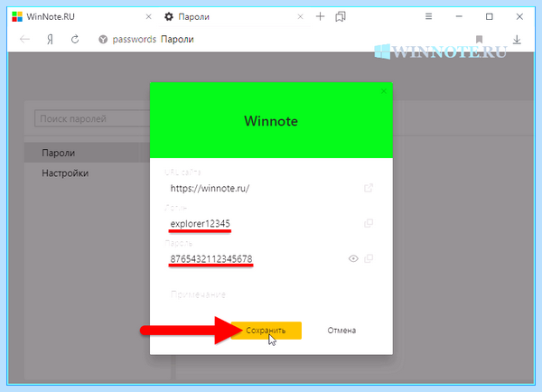
Task: Open the downloads icon
Action: pyautogui.click(x=517, y=40)
